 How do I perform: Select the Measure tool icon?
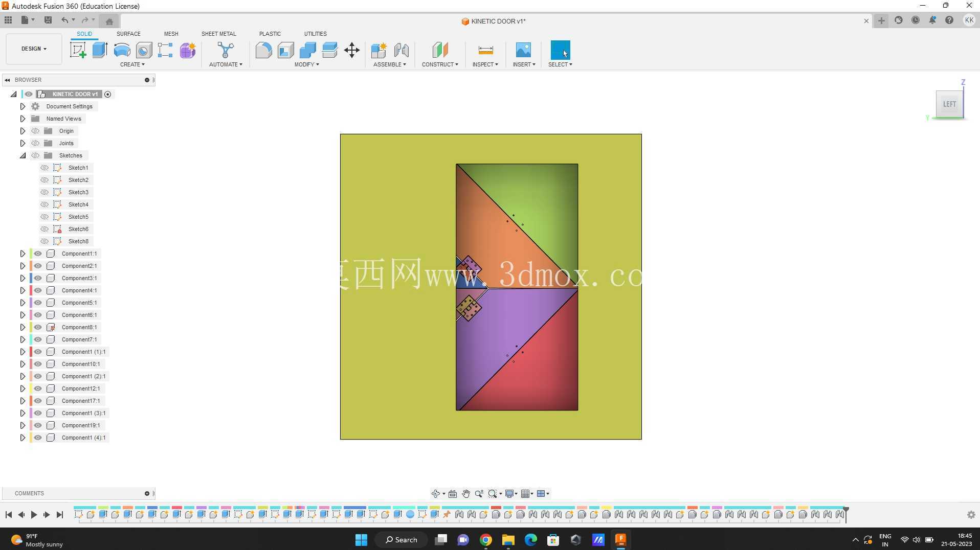tap(485, 50)
